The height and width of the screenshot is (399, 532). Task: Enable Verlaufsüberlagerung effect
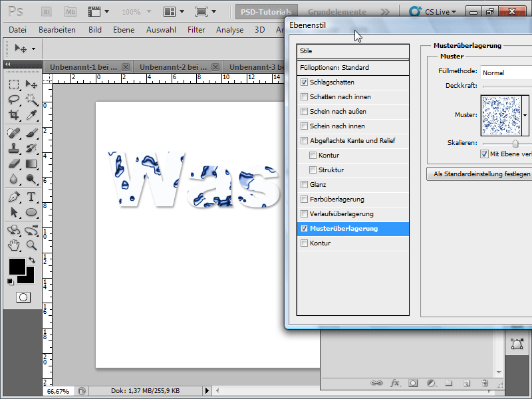tap(304, 213)
